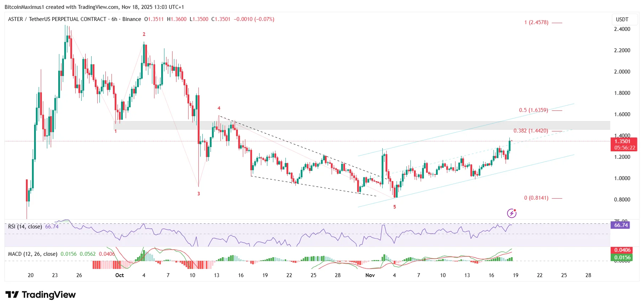
Task: Click the purple lightning event icon
Action: [512, 213]
